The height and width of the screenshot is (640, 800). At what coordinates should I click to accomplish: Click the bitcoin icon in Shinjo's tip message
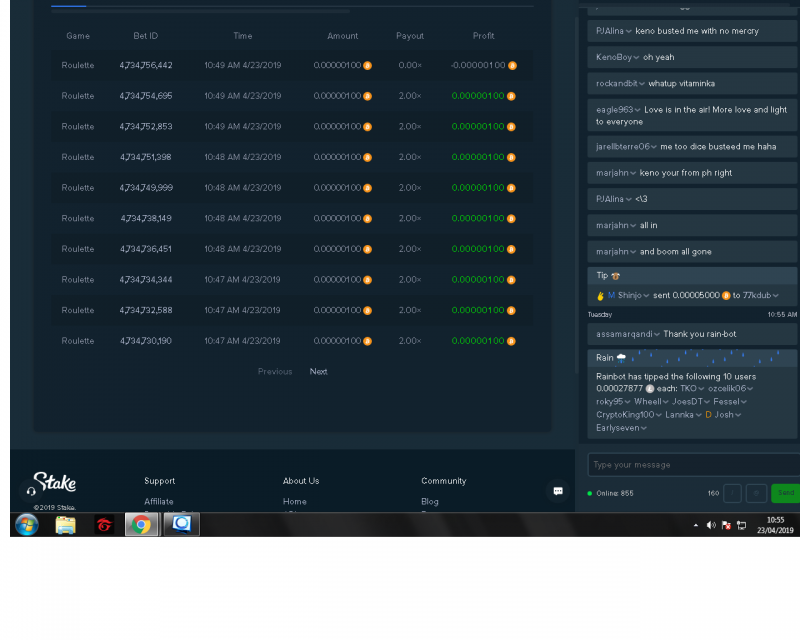coord(726,296)
